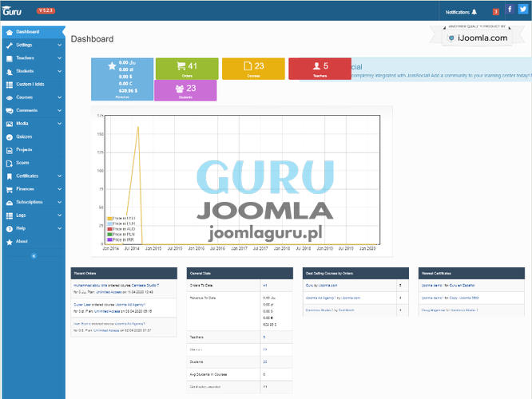This screenshot has width=532, height=399.
Task: Click the Help question mark icon
Action: (10, 229)
